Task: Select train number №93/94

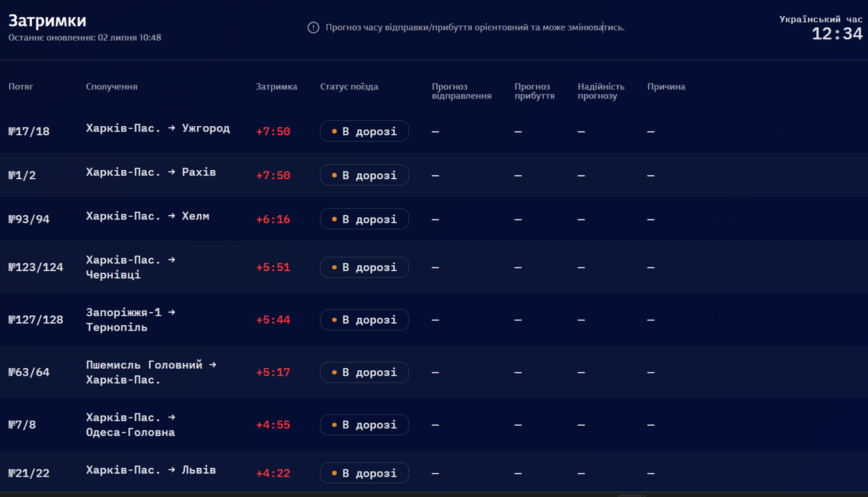Action: coord(29,219)
